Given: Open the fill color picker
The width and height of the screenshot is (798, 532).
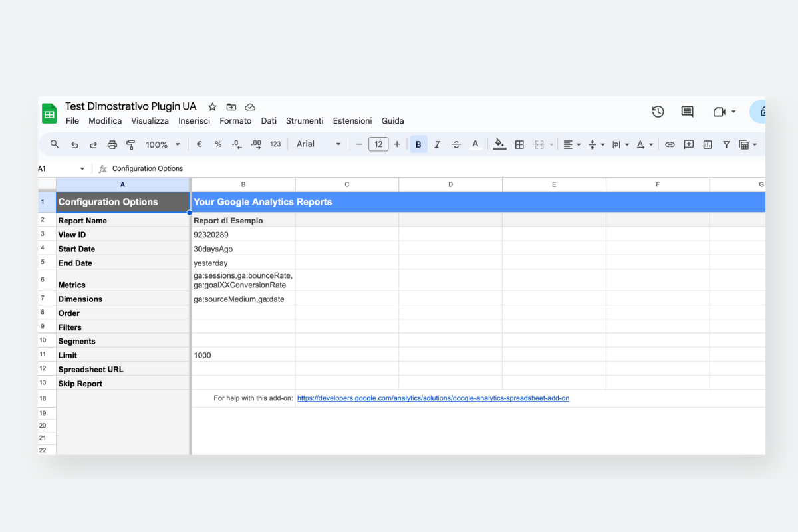Looking at the screenshot, I should pyautogui.click(x=499, y=144).
